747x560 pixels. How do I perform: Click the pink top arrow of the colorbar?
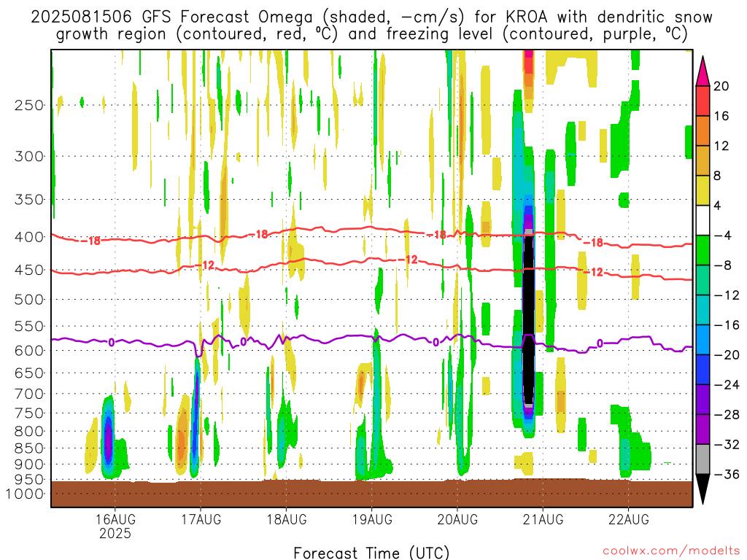(x=703, y=74)
